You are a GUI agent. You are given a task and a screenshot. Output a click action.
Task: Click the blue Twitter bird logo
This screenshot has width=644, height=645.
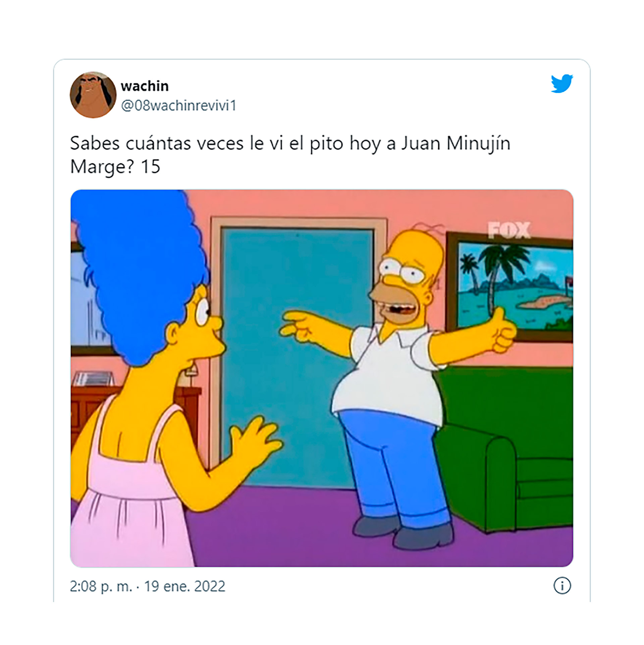coord(562,84)
